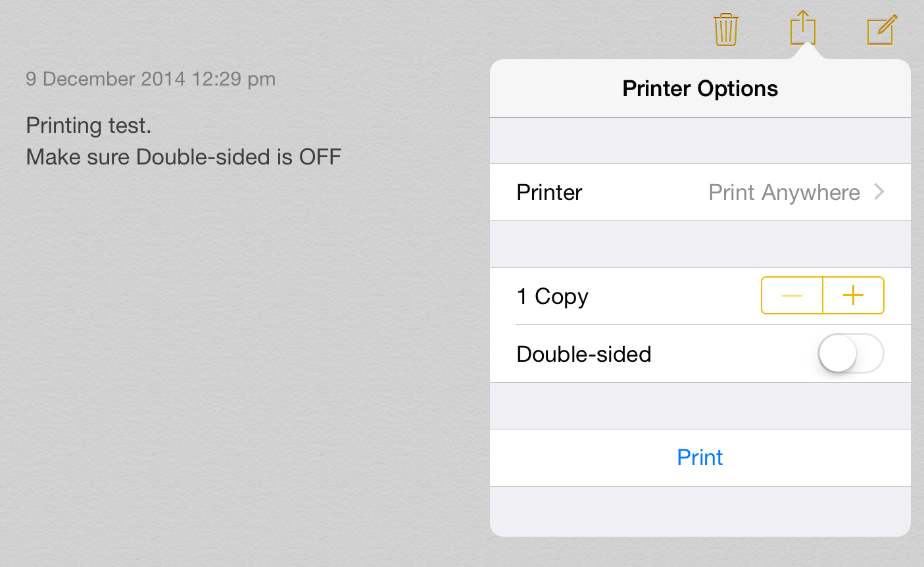Tap the Double-sided label text

(x=584, y=354)
